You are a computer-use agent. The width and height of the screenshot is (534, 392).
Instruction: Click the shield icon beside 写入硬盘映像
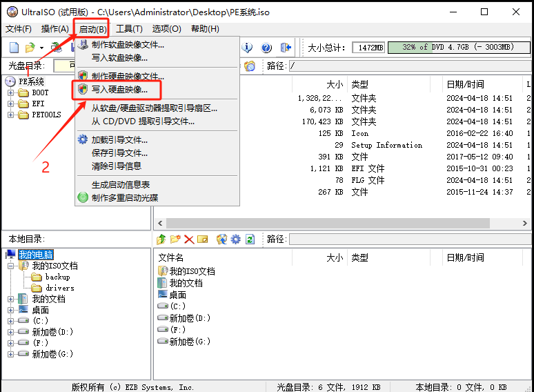(x=83, y=89)
